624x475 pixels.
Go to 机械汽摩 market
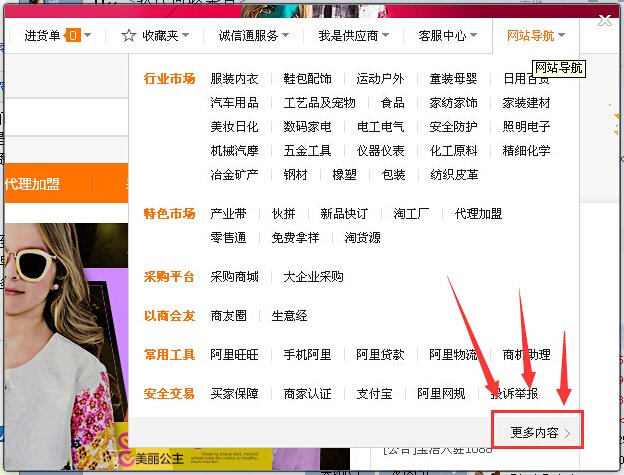tap(234, 150)
